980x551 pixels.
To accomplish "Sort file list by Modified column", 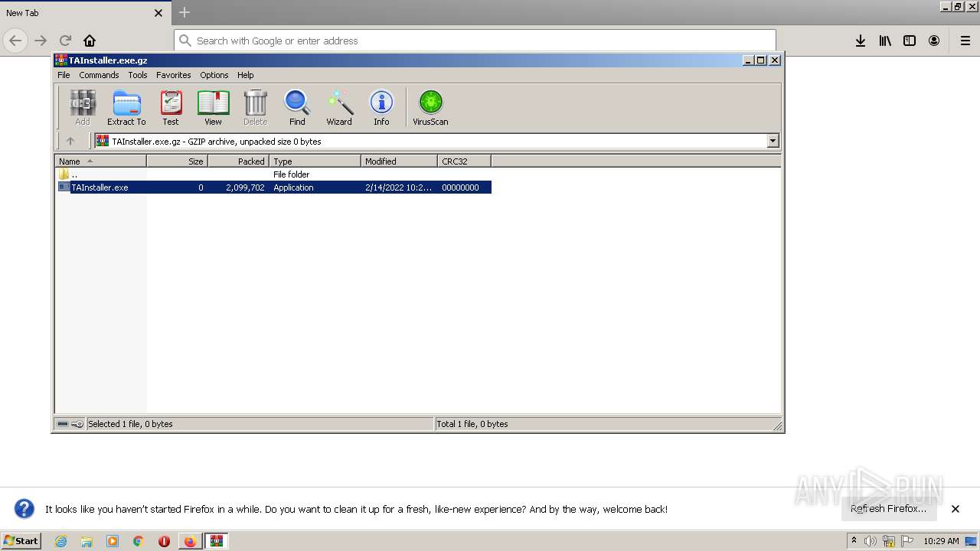I will [x=400, y=161].
